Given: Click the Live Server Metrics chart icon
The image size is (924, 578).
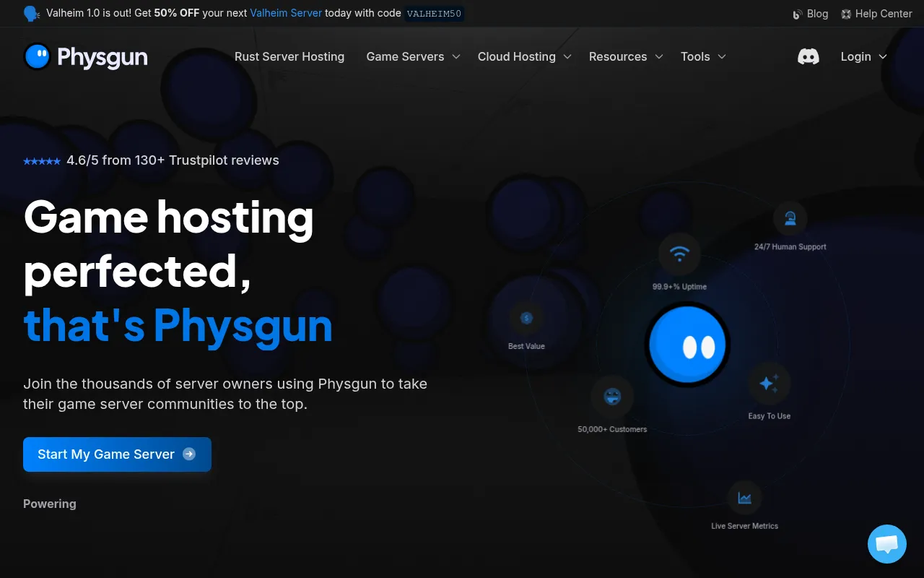Looking at the screenshot, I should (744, 498).
